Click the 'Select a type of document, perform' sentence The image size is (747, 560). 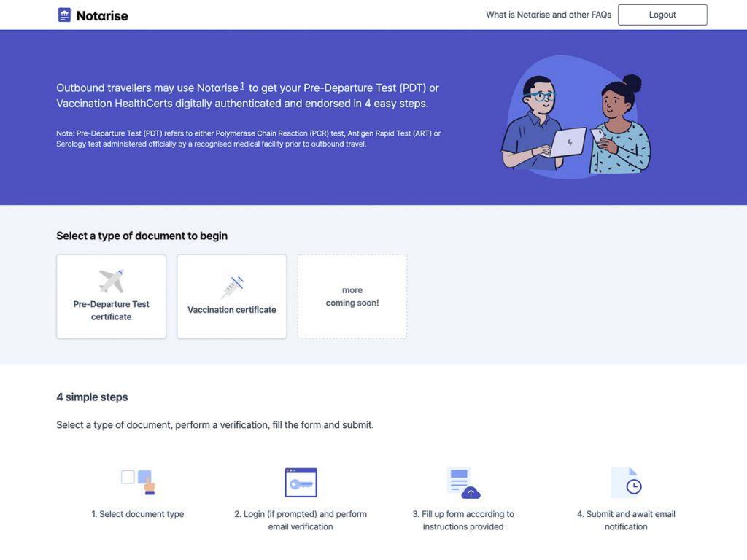coord(215,425)
